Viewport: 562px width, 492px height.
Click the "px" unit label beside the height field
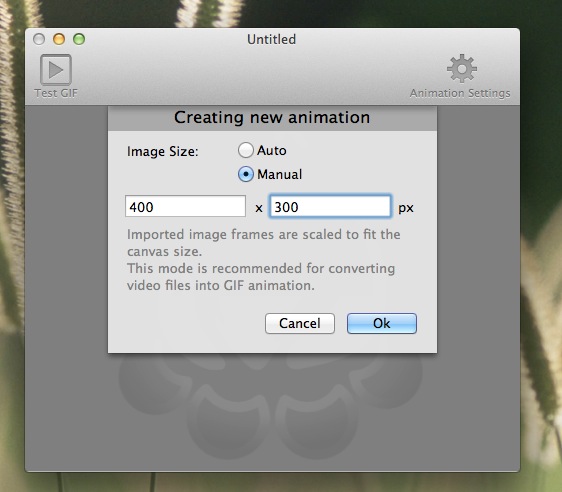406,208
